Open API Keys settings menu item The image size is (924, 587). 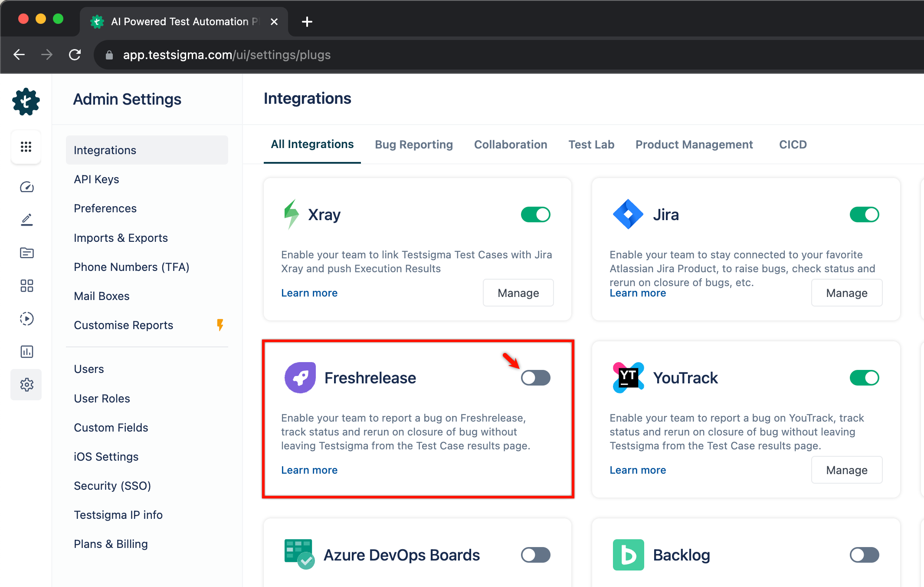pyautogui.click(x=96, y=179)
